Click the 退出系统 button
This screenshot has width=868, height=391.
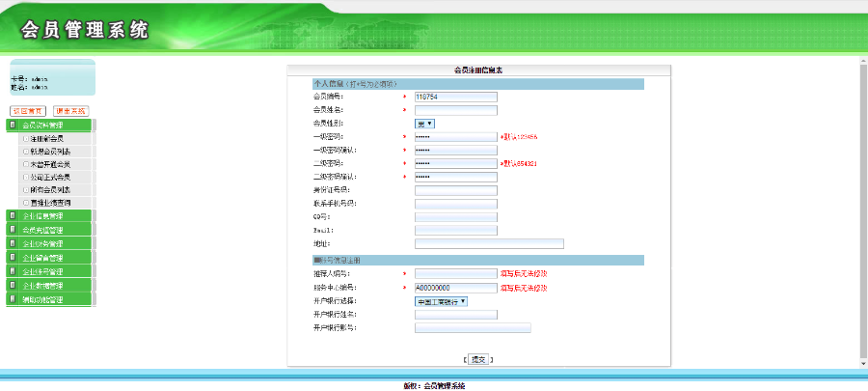tap(70, 111)
